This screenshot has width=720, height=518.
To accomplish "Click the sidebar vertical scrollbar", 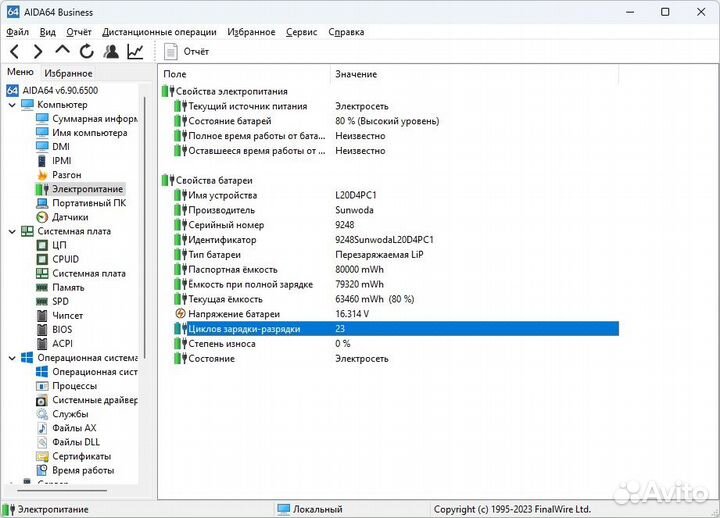I will [145, 227].
